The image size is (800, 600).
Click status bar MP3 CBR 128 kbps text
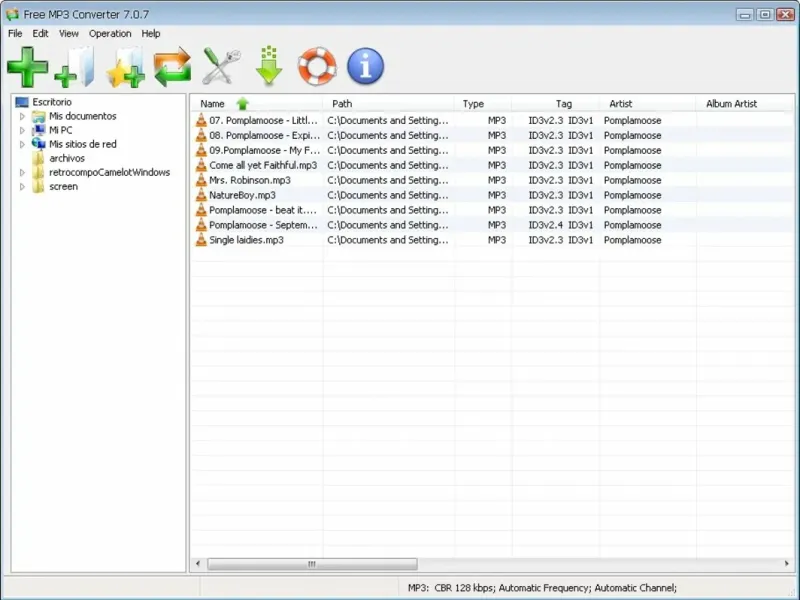(x=542, y=588)
